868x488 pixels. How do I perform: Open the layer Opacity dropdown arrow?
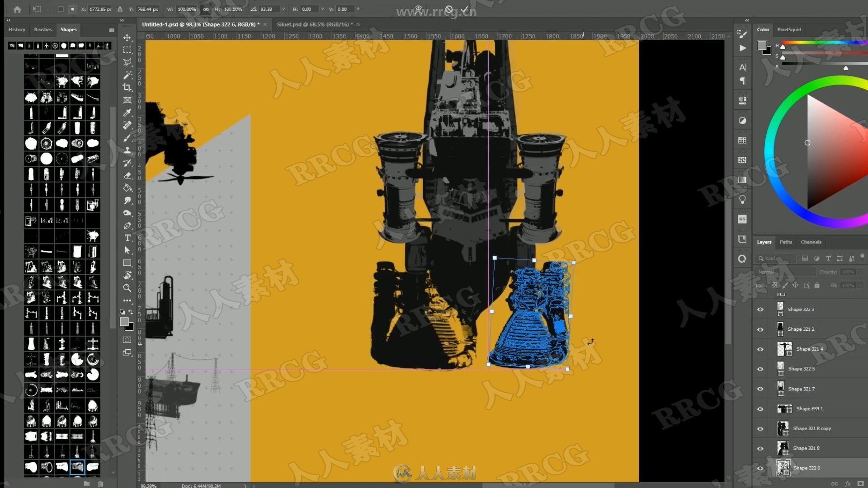click(x=860, y=272)
